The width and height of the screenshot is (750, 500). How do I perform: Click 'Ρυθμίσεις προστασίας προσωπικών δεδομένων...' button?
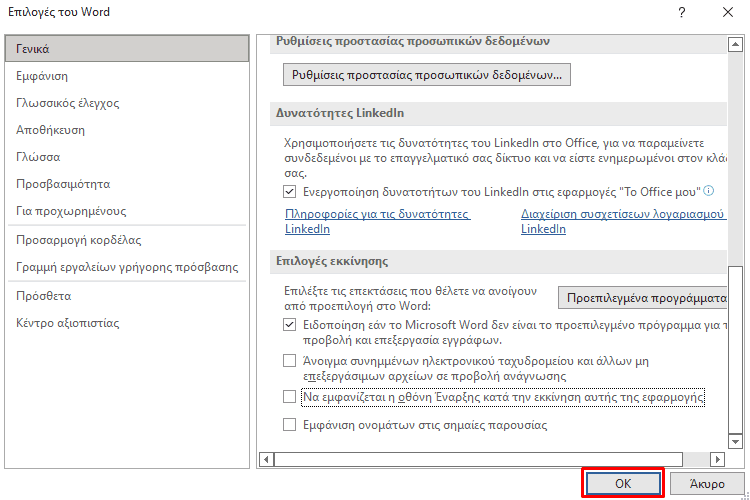tap(427, 74)
